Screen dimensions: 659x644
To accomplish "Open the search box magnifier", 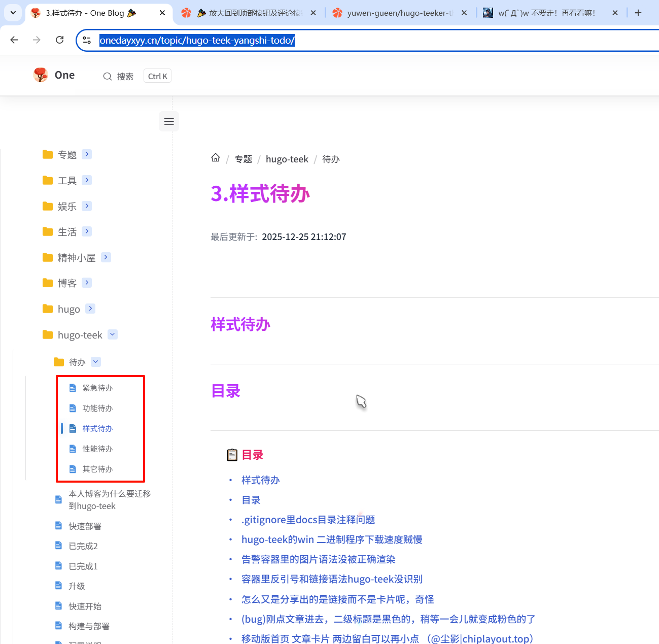I will 108,77.
